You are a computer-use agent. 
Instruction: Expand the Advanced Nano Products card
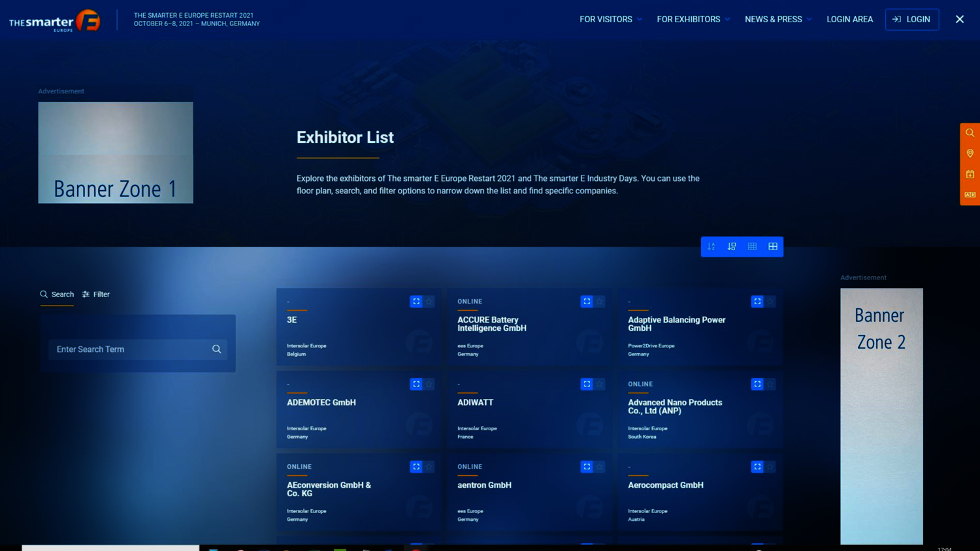[757, 384]
